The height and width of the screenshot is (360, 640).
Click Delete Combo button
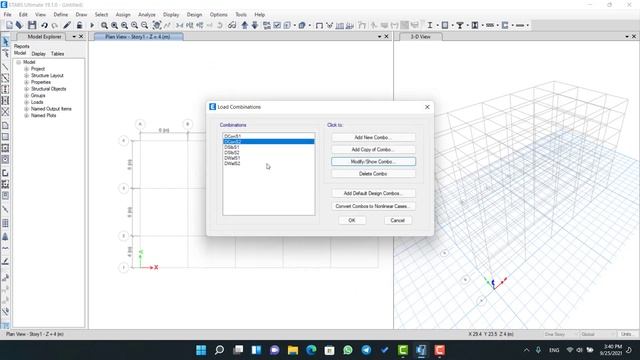pos(373,174)
